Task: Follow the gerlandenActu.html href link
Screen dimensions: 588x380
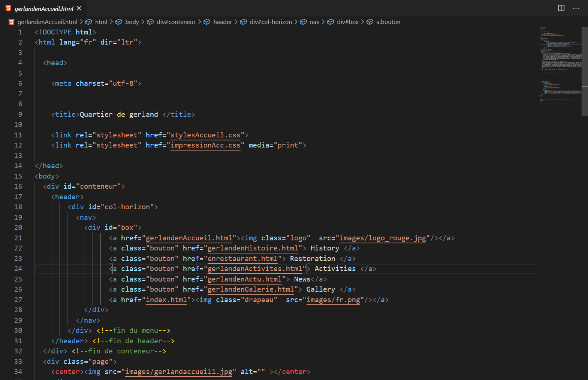Action: click(x=245, y=279)
